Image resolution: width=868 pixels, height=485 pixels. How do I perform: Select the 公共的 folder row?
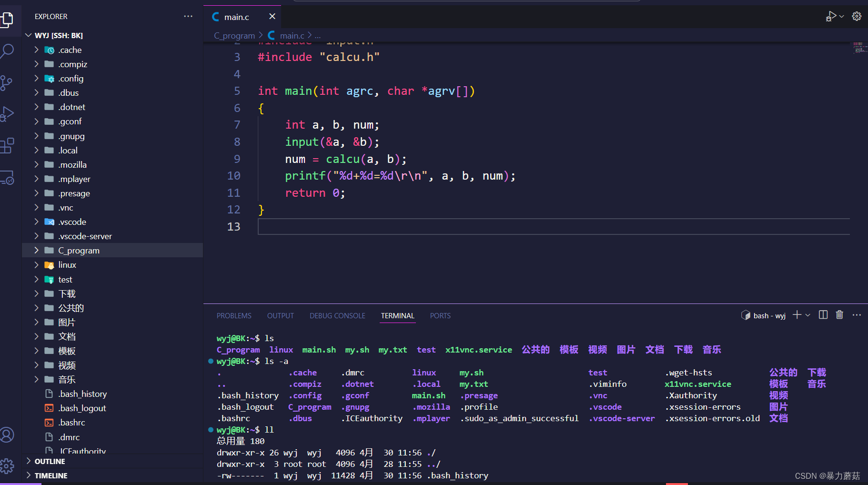pos(113,308)
